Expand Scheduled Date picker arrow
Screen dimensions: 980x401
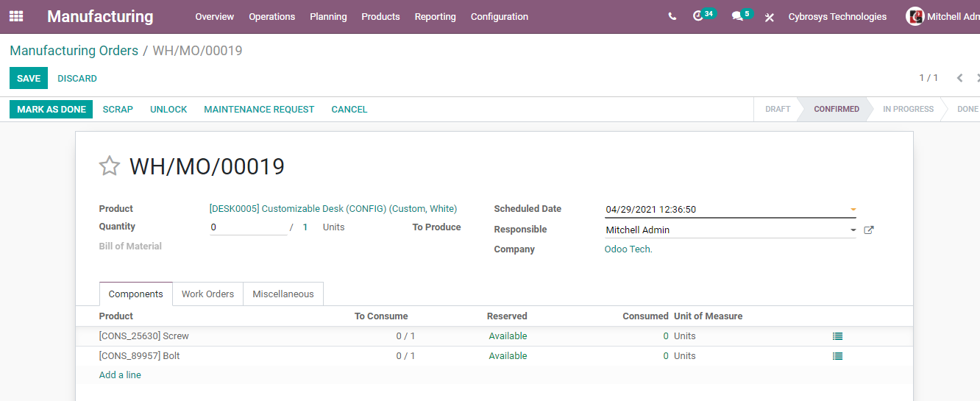click(x=853, y=210)
